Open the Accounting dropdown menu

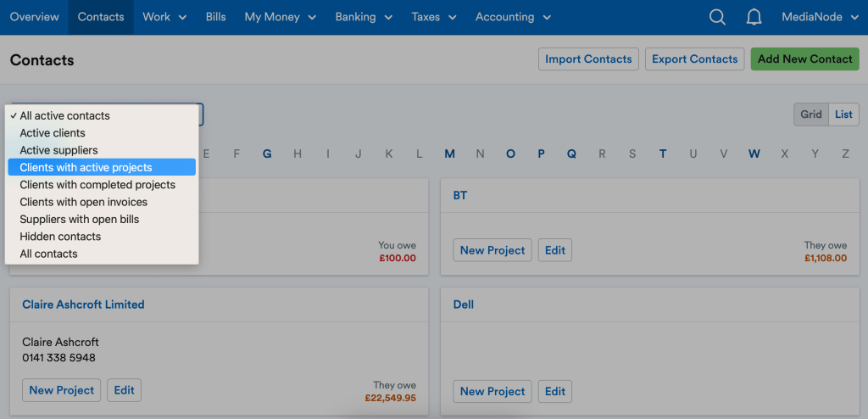[x=513, y=17]
